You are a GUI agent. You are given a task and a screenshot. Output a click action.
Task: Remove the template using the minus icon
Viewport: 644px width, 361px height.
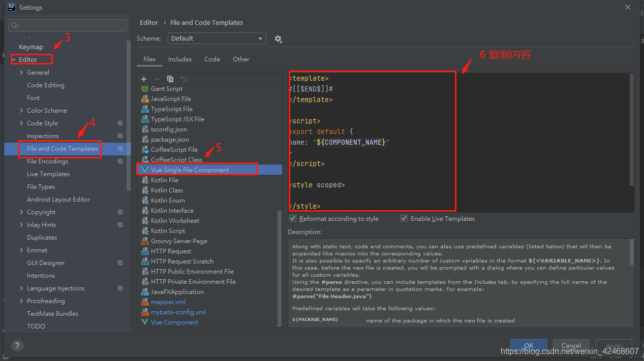point(157,79)
